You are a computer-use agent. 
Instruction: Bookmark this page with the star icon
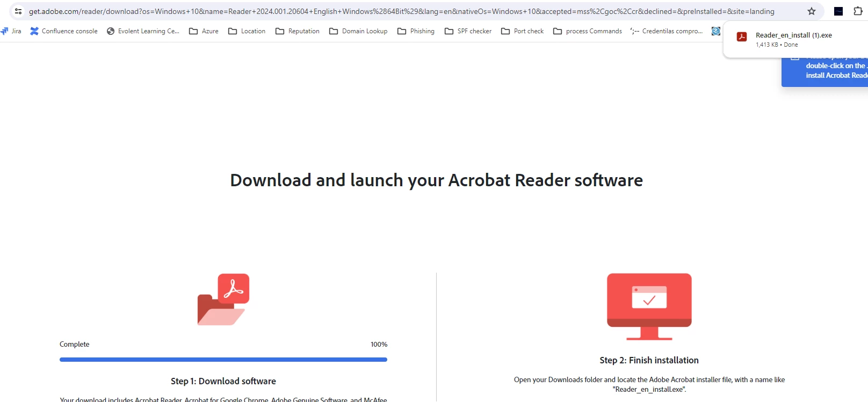(812, 11)
